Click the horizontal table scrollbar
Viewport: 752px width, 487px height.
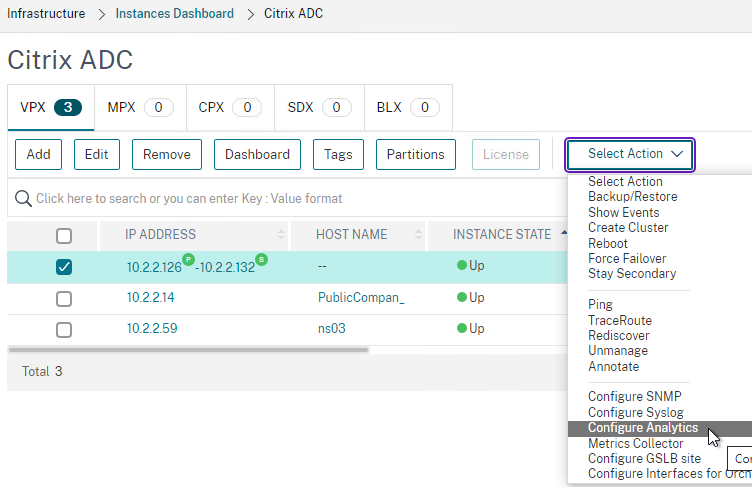[x=188, y=350]
